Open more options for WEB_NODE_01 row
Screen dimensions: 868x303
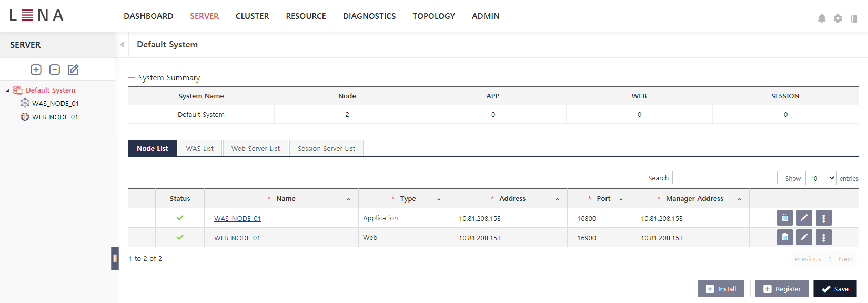823,237
